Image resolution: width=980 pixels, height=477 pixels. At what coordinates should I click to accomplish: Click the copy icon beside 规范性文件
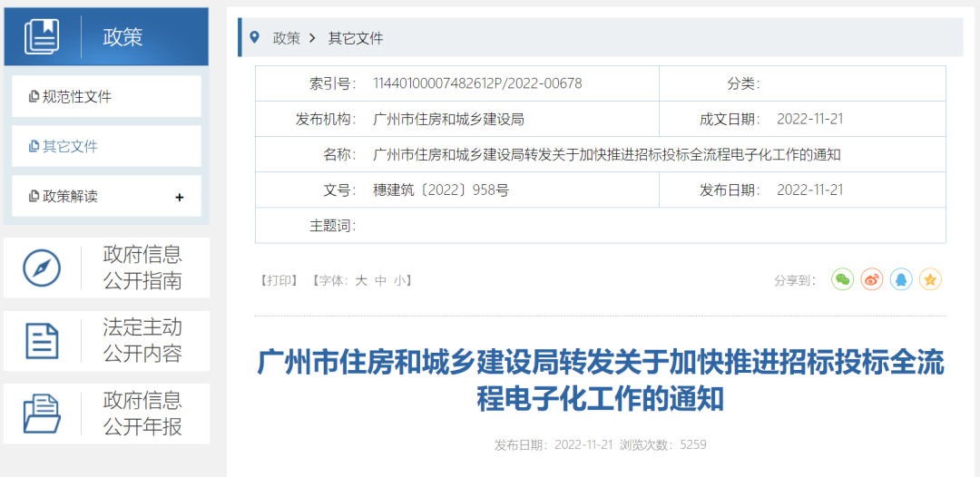[34, 97]
